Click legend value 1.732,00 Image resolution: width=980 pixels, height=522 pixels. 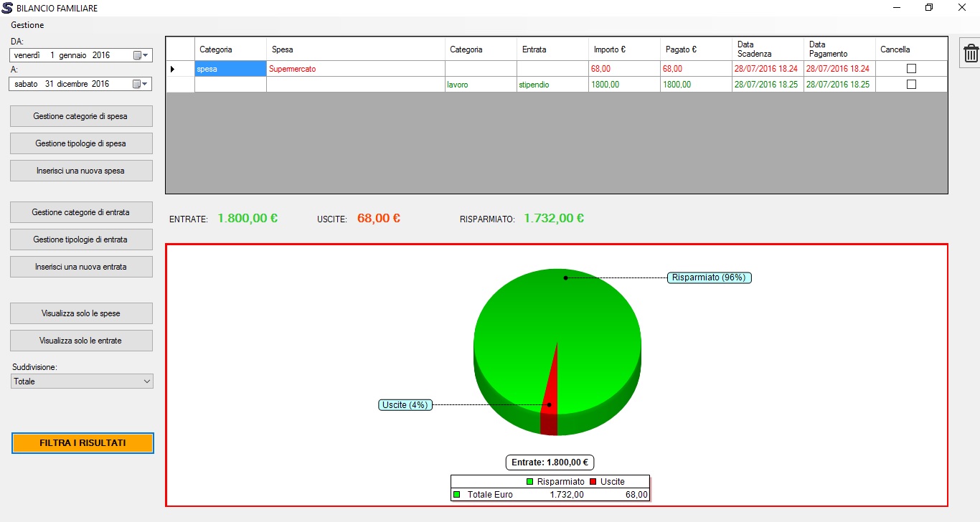567,495
